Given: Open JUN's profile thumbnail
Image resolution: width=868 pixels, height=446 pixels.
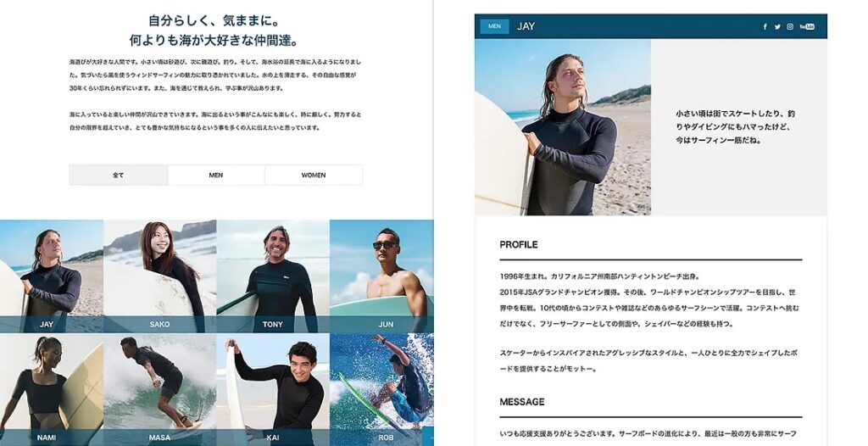Looking at the screenshot, I should pos(381,276).
